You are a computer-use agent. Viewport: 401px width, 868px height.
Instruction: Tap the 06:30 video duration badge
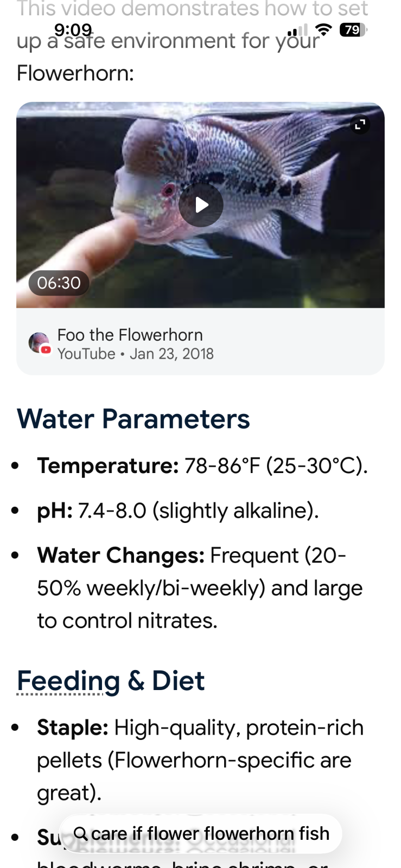coord(59,283)
